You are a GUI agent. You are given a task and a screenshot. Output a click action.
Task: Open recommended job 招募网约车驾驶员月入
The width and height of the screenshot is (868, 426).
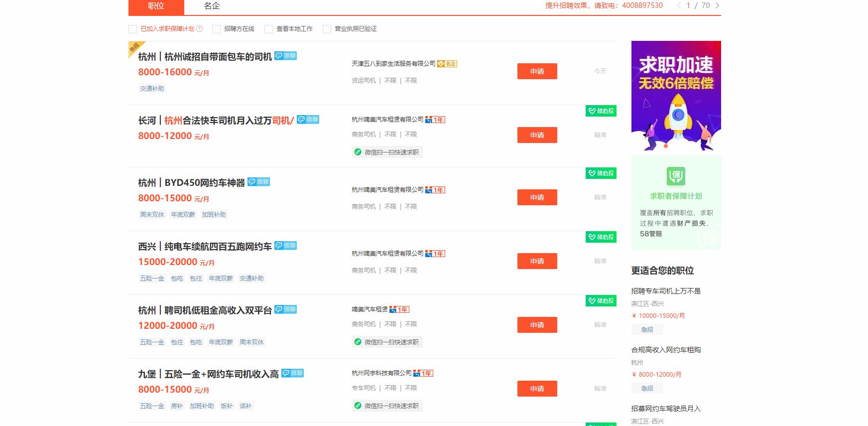coord(666,409)
